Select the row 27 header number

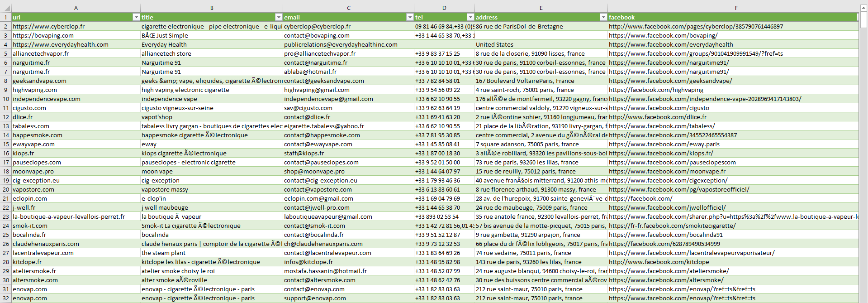[x=5, y=253]
